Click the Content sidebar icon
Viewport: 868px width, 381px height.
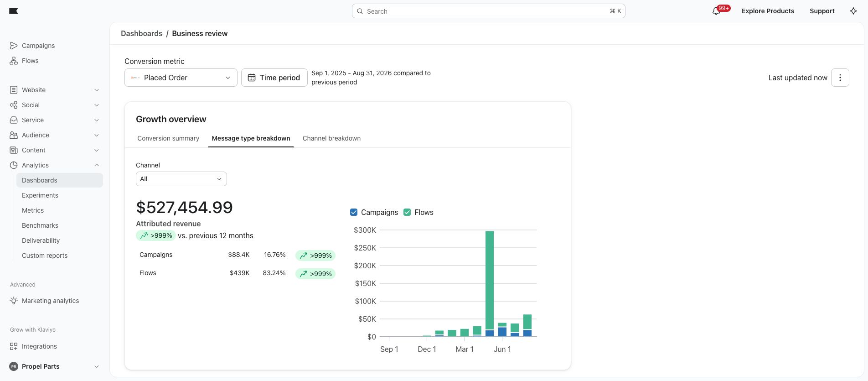pos(14,150)
